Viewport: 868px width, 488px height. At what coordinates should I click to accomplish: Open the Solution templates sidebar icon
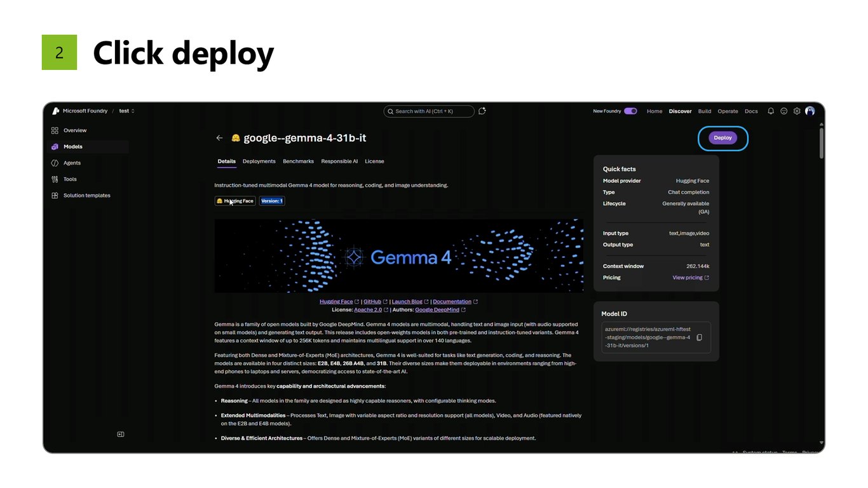coord(55,196)
